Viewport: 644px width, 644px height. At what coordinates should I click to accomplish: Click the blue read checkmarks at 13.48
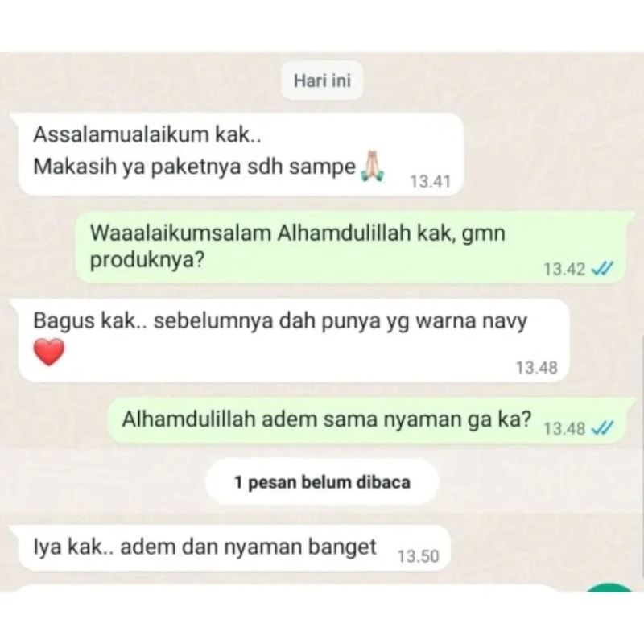[602, 428]
